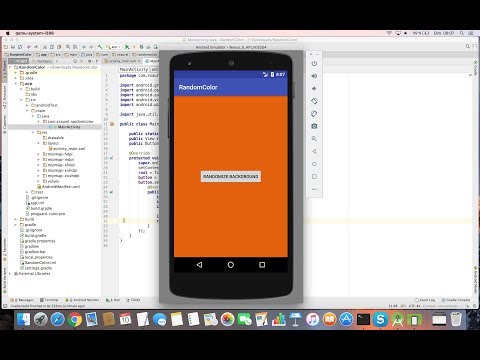Click the Make Project hammer icon
480x360 pixels.
pyautogui.click(x=100, y=47)
